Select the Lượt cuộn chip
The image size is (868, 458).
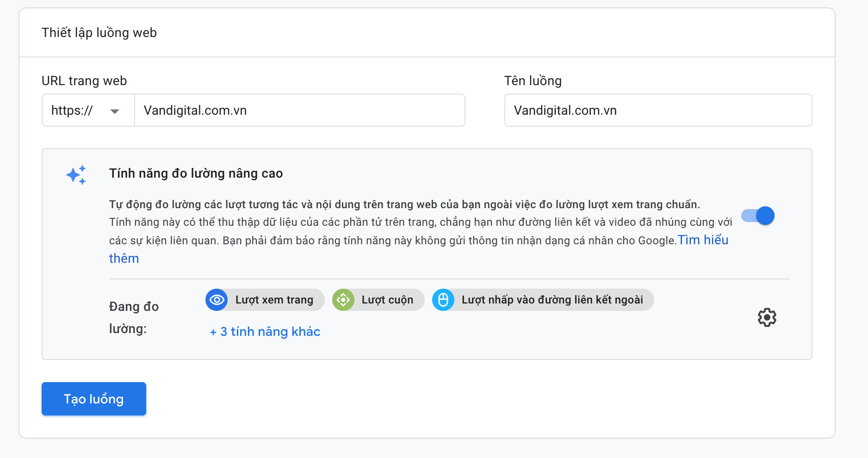378,300
